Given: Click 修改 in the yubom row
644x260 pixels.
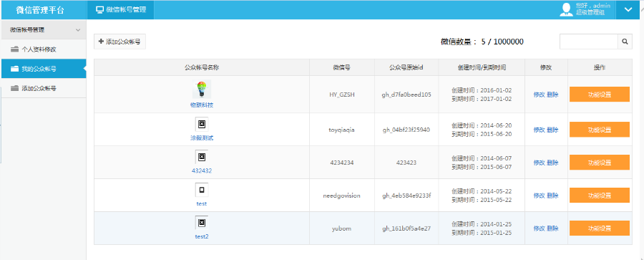Looking at the screenshot, I should 540,228.
